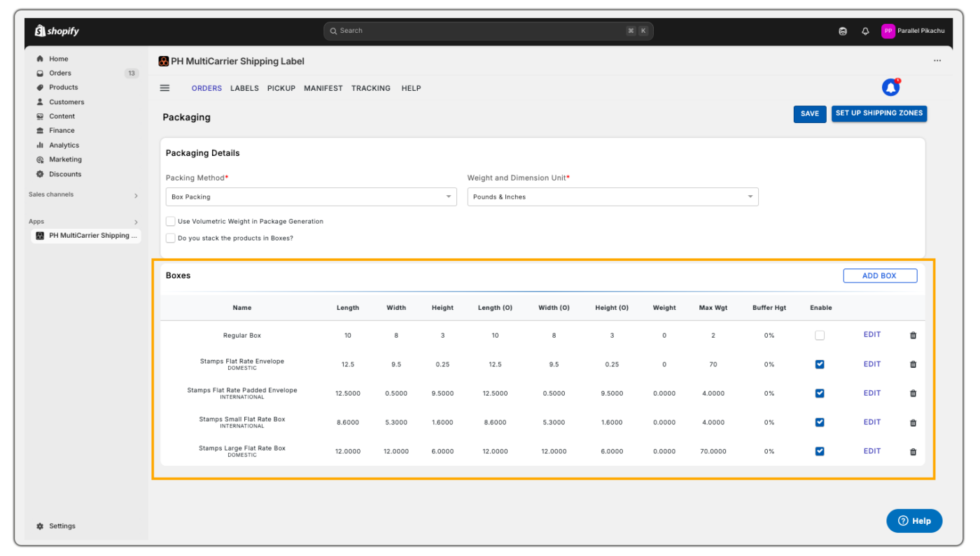980x556 pixels.
Task: Open the floating Help button
Action: [x=914, y=521]
